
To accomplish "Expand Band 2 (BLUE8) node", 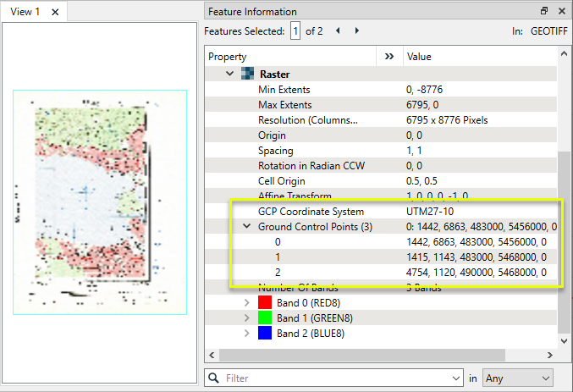I will (x=246, y=334).
